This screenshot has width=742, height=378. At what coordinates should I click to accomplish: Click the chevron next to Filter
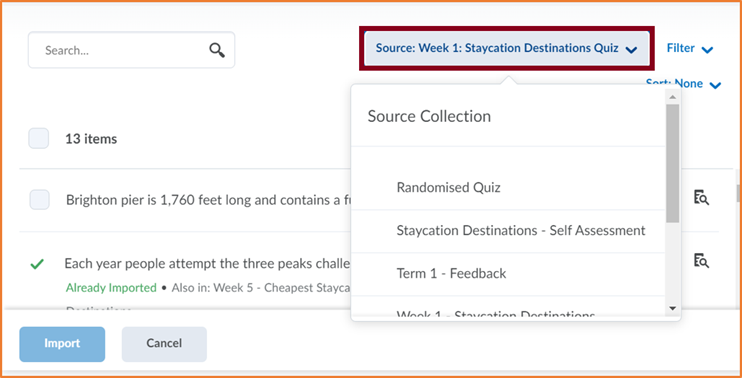click(707, 50)
